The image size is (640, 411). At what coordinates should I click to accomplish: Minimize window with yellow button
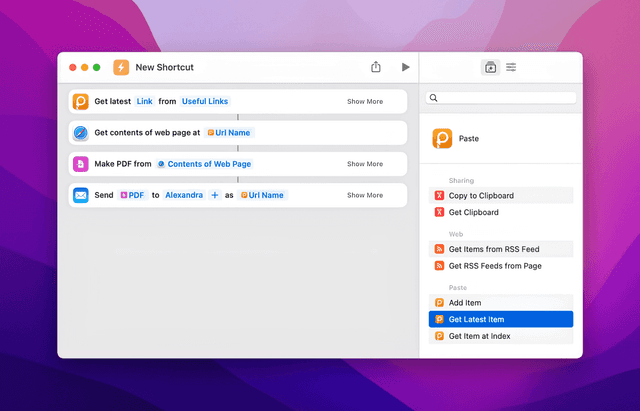click(84, 67)
